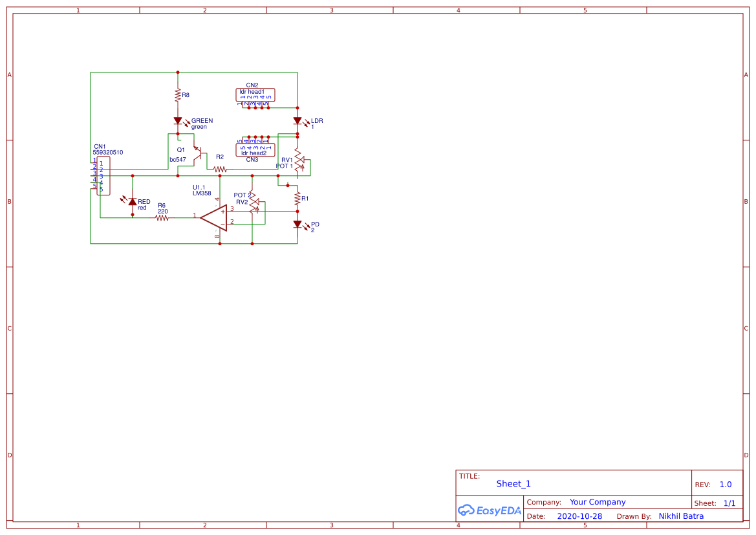The image size is (756, 535).
Task: Click resistor R8 symbol
Action: click(178, 96)
